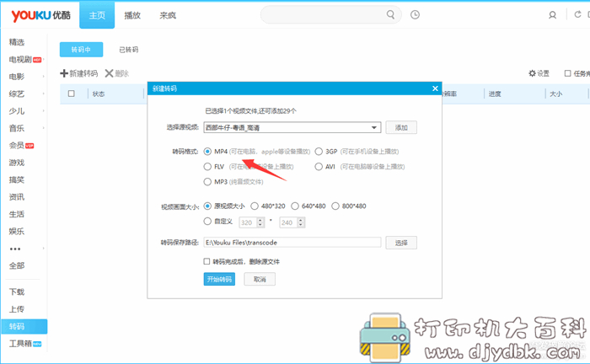Open 生活 in the sidebar
Image resolution: width=590 pixels, height=364 pixels.
(17, 214)
